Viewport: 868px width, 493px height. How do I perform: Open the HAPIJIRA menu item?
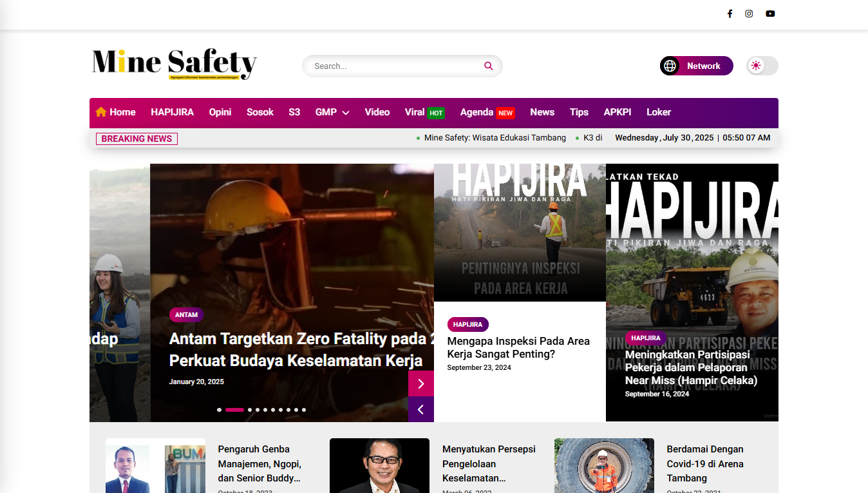click(172, 112)
